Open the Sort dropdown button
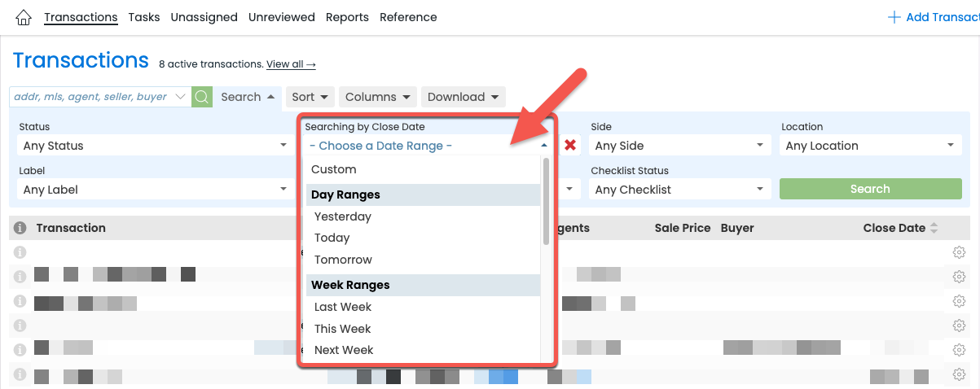This screenshot has height=389, width=980. click(310, 97)
